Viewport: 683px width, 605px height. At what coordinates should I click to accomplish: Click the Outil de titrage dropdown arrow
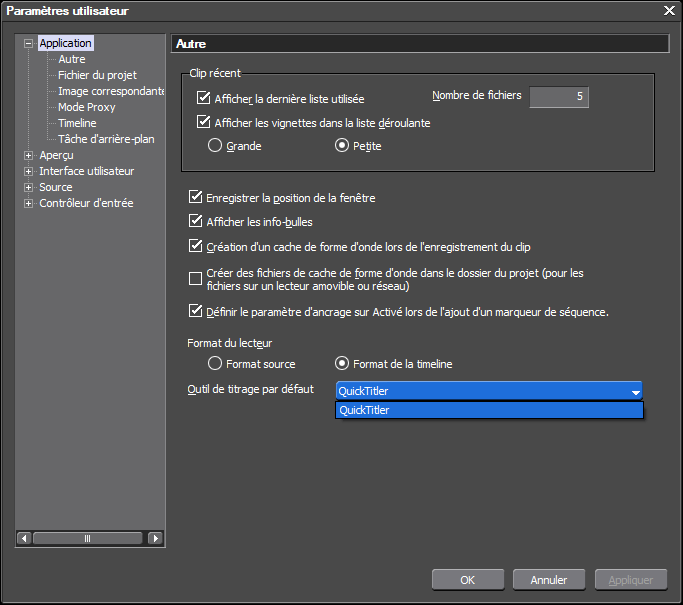634,392
